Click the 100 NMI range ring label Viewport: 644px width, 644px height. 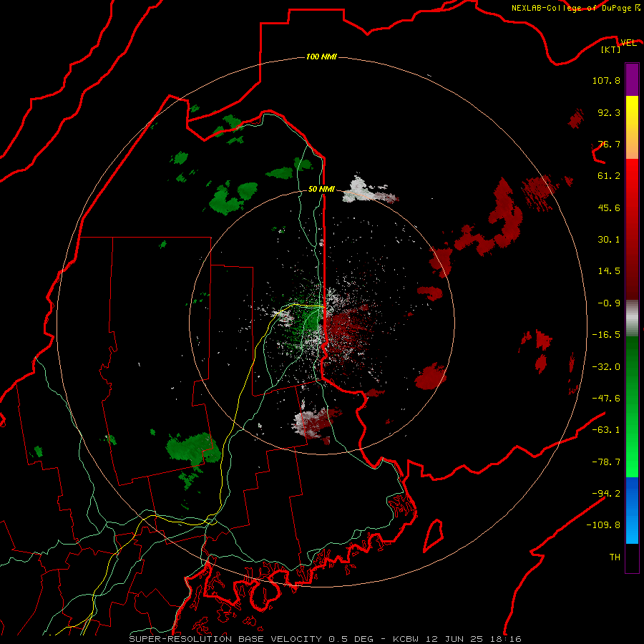pos(321,57)
